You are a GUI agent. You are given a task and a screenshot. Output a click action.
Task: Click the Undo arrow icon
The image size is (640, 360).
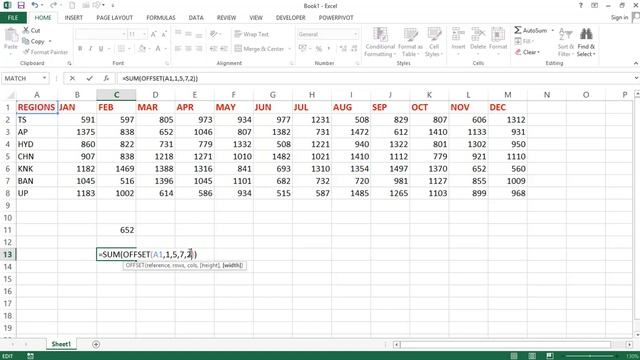(35, 5)
